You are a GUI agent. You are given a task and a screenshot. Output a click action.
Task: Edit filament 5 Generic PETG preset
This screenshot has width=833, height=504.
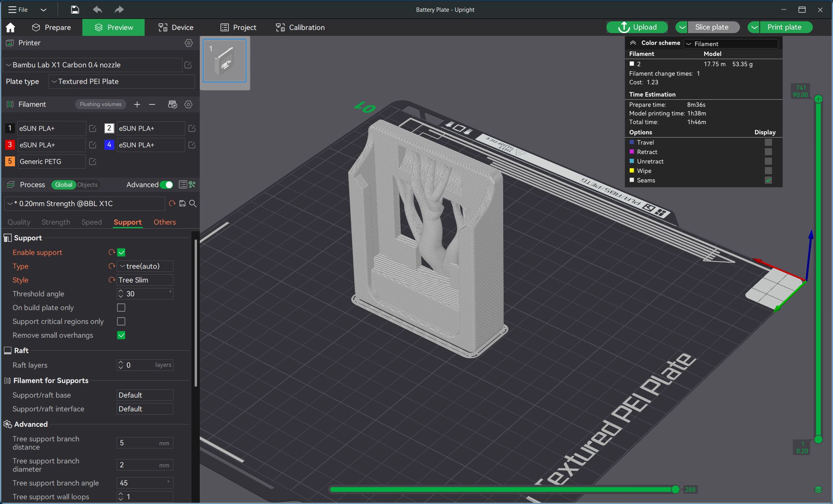(x=93, y=162)
